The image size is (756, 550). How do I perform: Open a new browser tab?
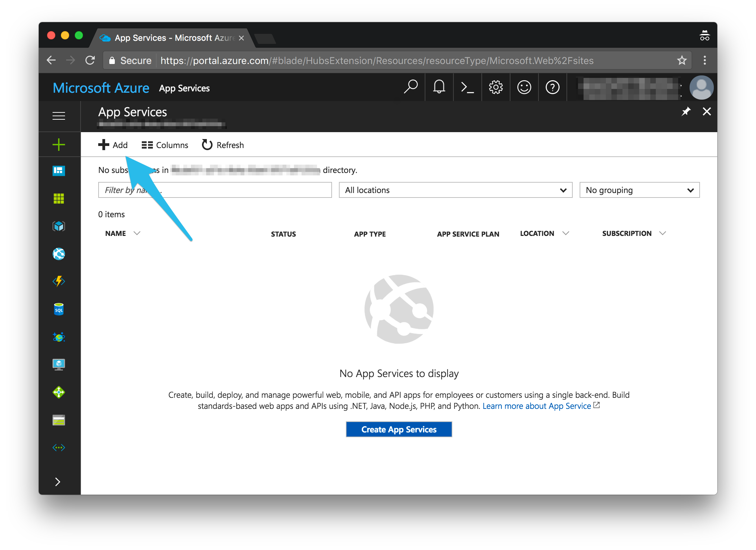click(x=265, y=39)
